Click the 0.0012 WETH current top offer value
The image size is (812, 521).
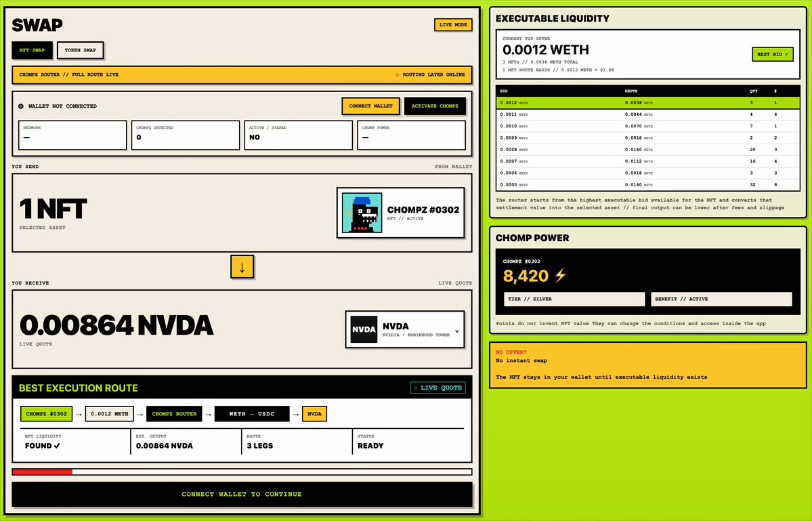coord(545,49)
